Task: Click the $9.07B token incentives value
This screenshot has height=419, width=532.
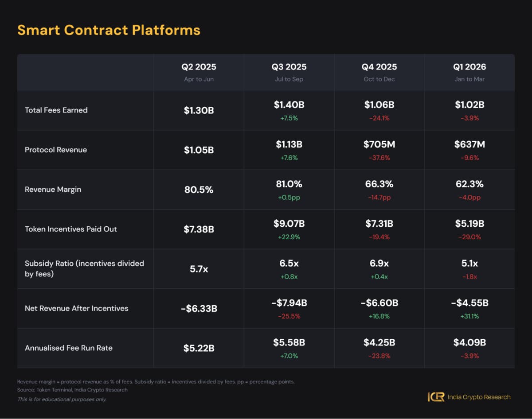Action: click(289, 224)
